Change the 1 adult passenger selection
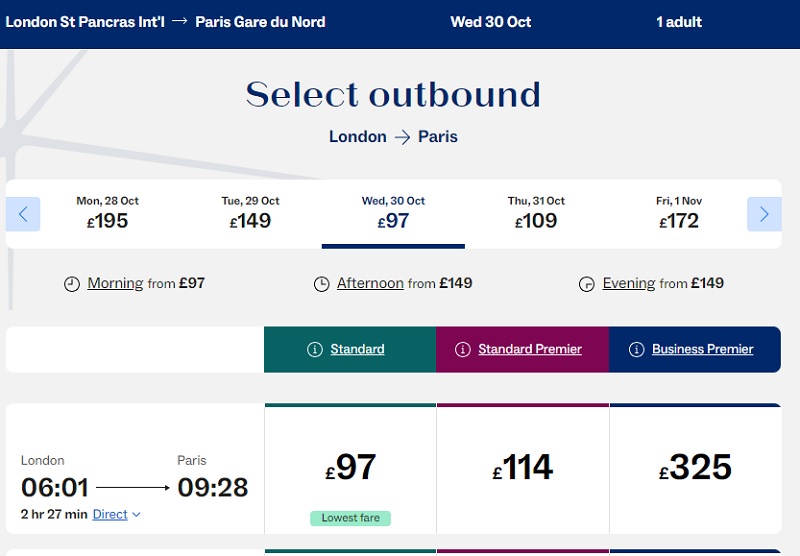 coord(679,22)
